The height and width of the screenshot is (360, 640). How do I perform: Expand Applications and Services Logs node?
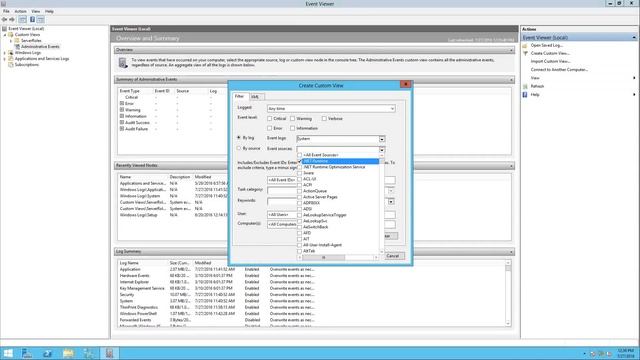[x=5, y=59]
